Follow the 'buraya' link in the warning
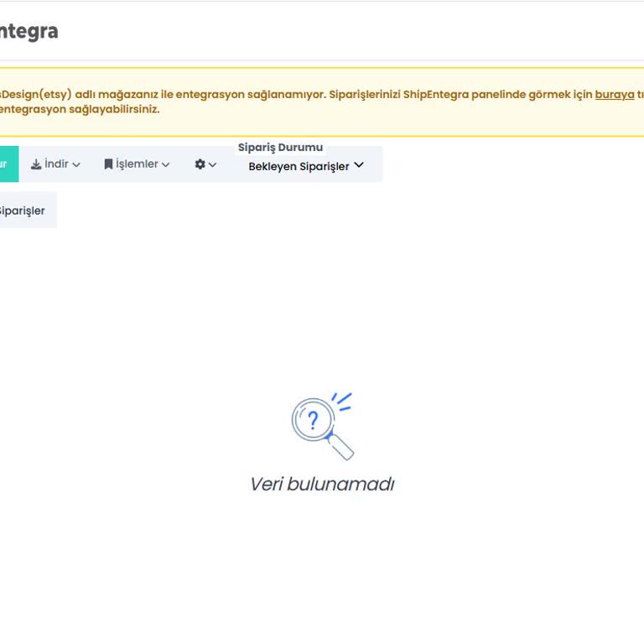644x644 pixels. point(615,95)
